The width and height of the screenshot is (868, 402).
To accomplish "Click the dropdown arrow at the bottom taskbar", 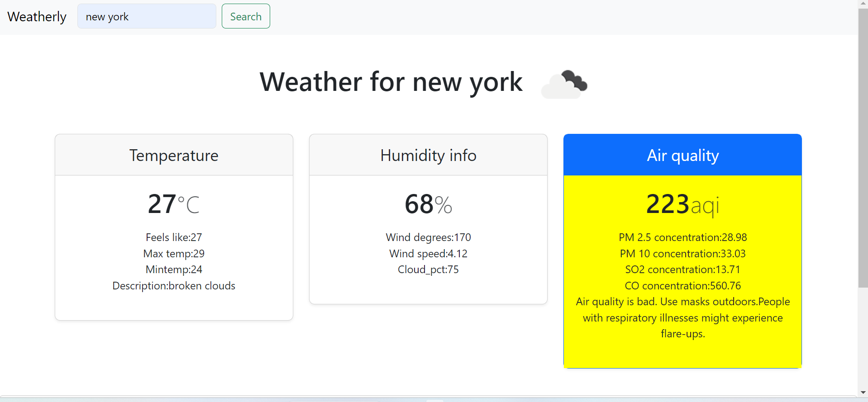I will 435,400.
